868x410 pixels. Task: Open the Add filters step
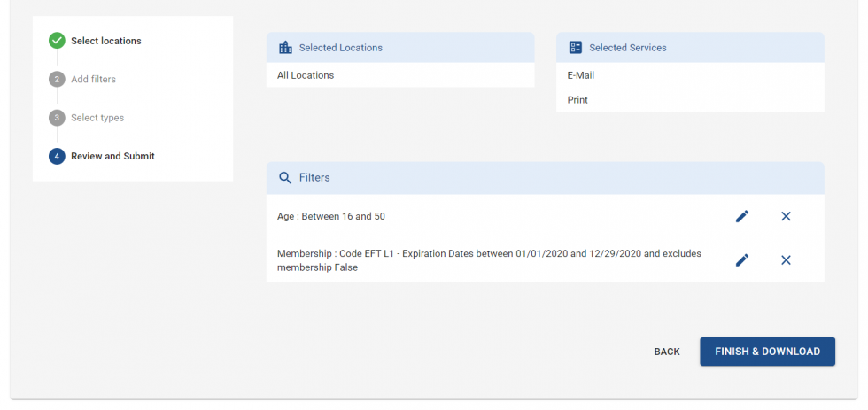(94, 79)
